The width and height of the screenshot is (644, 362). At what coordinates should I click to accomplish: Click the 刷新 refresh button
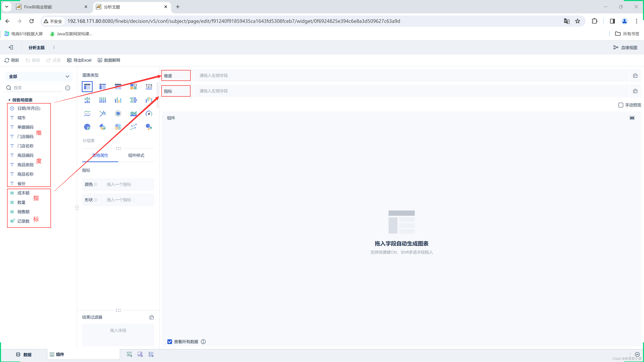12,60
